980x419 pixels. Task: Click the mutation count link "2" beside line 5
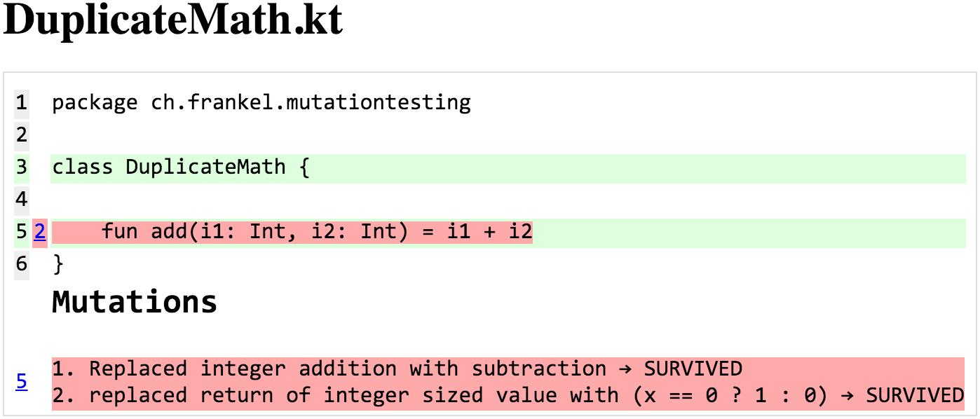(40, 232)
